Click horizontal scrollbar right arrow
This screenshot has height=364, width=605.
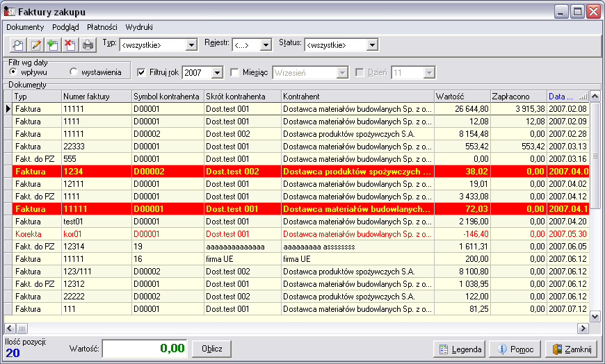[583, 329]
